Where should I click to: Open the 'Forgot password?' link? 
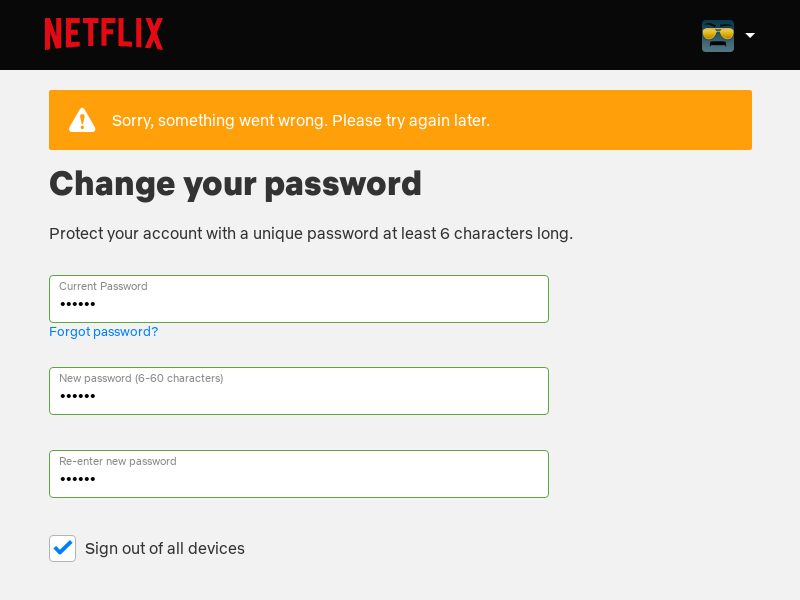(x=104, y=332)
